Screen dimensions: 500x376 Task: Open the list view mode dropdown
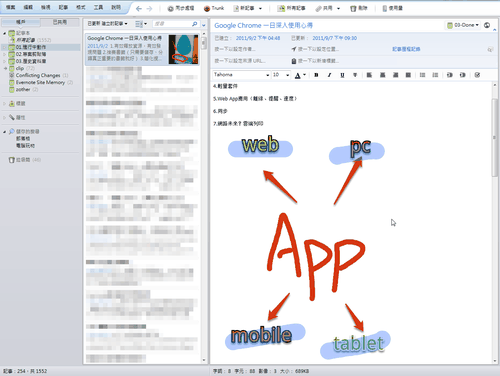141,24
